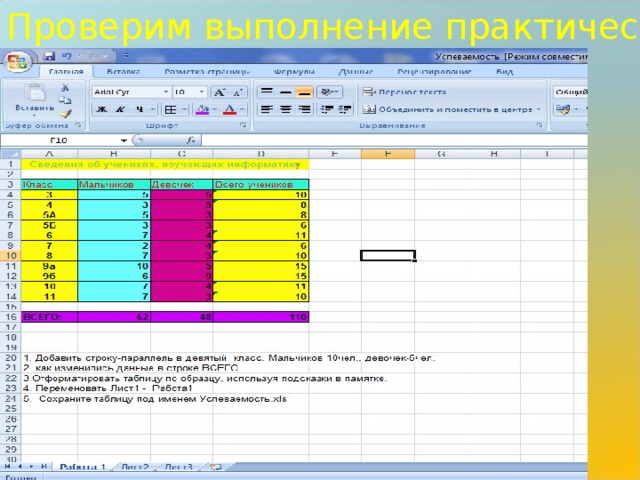Switch to the Лист2 sheet tab
640x480 pixels.
(x=135, y=467)
